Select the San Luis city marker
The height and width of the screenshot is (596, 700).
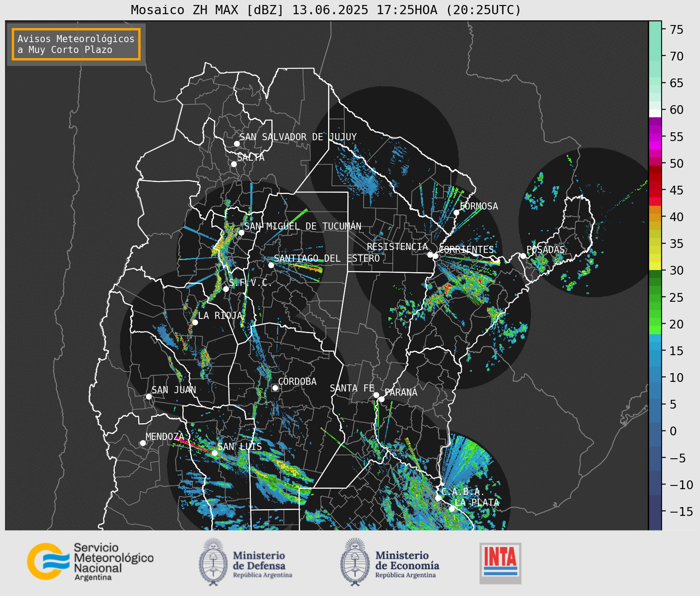215,453
